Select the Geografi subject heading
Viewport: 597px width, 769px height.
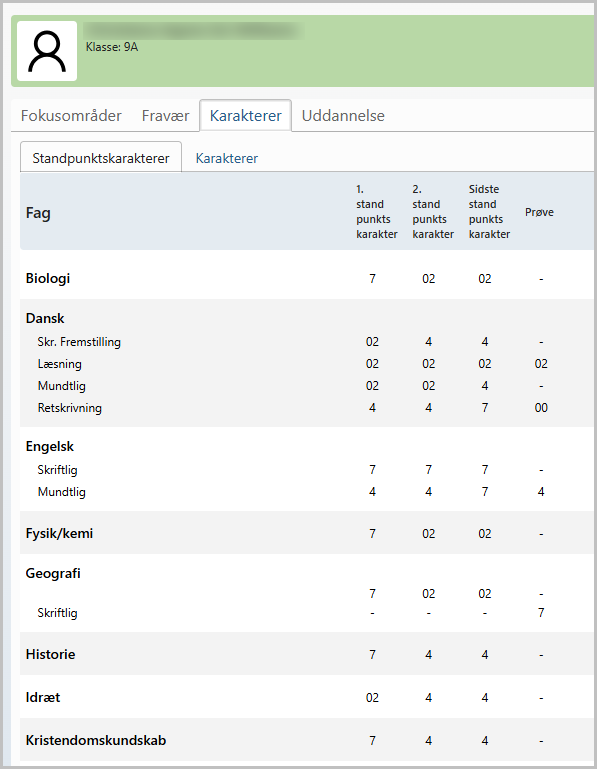[x=53, y=573]
